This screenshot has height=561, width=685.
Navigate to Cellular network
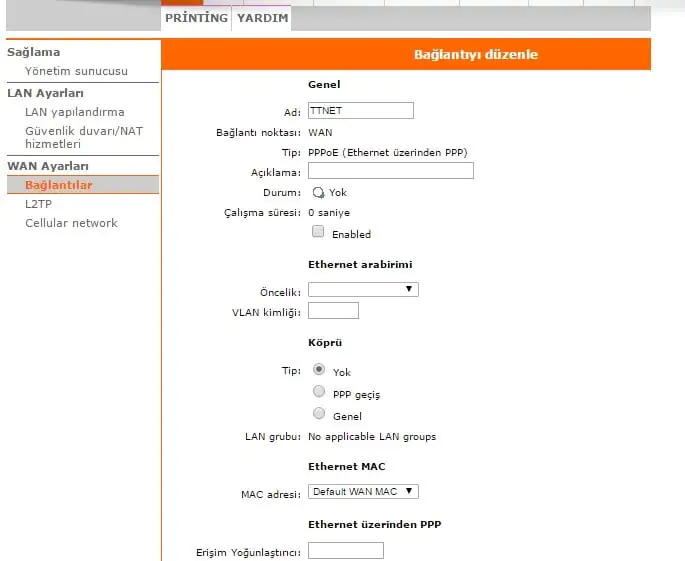click(x=71, y=223)
